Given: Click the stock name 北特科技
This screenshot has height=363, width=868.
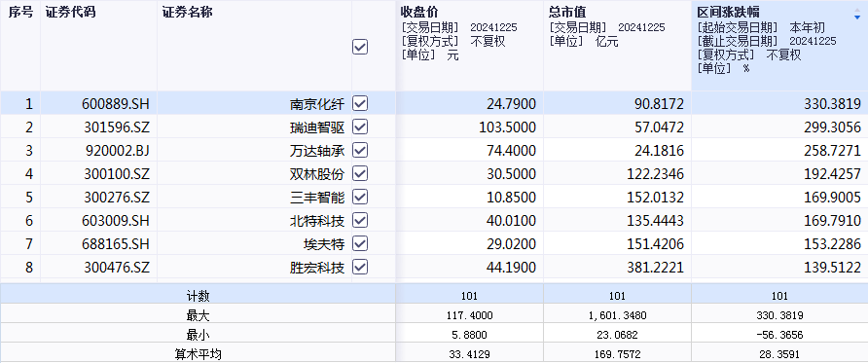Looking at the screenshot, I should 317,221.
